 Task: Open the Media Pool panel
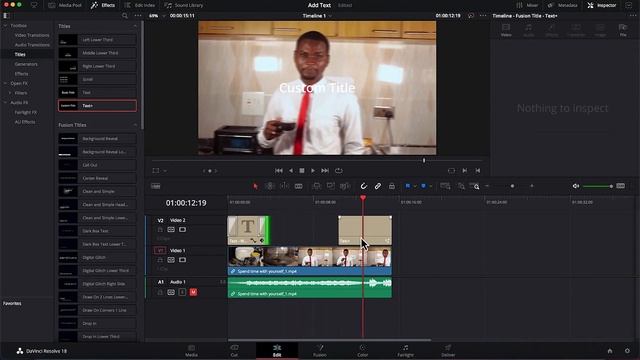click(x=65, y=5)
